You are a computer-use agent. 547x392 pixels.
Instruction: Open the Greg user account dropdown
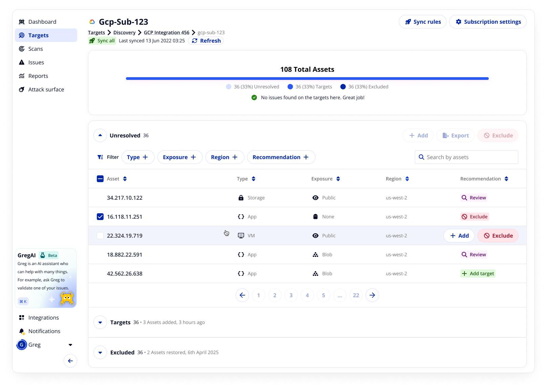70,345
